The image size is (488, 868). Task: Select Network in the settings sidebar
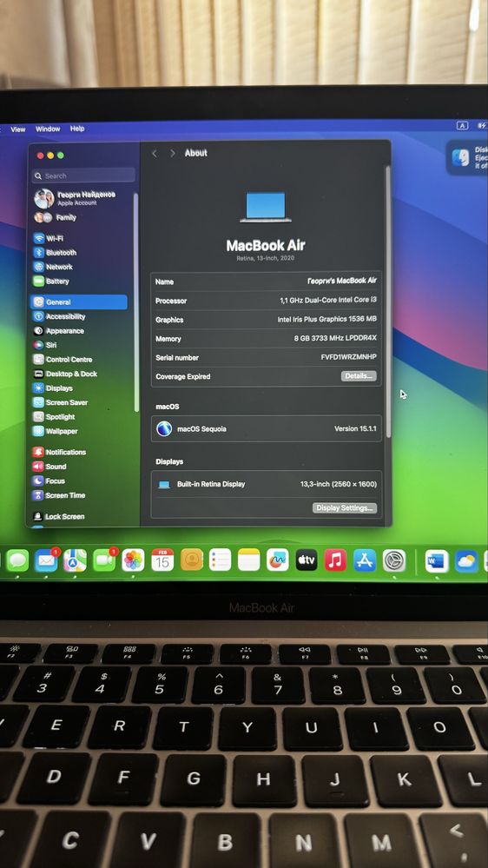click(53, 267)
